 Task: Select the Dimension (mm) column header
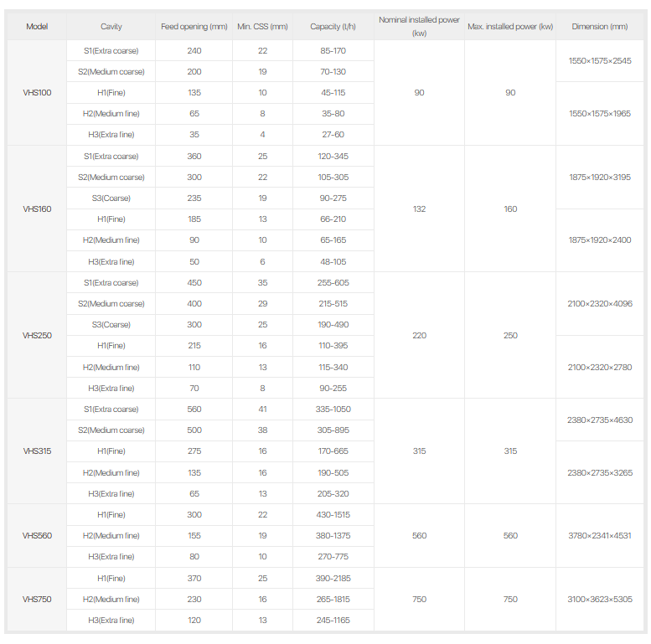599,27
